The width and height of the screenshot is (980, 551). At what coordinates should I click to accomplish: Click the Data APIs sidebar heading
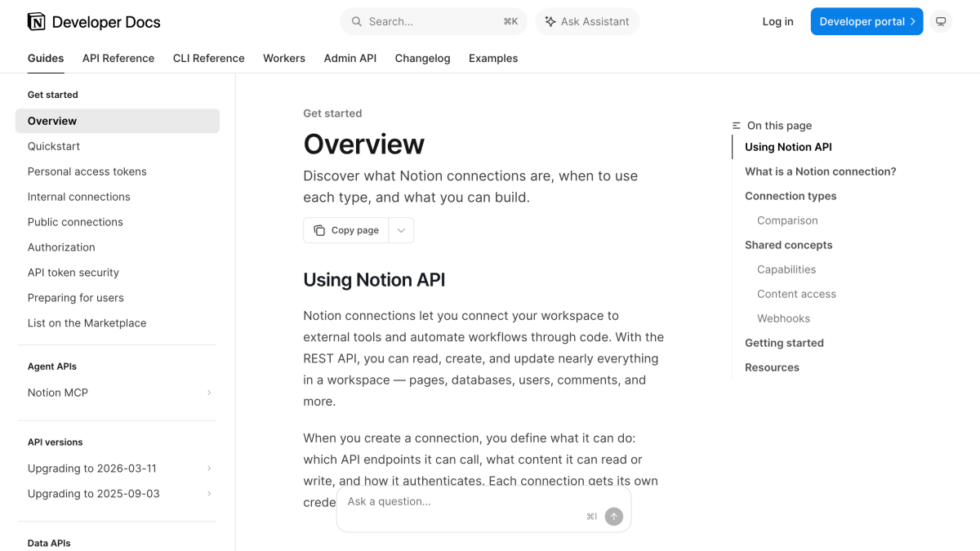coord(49,543)
